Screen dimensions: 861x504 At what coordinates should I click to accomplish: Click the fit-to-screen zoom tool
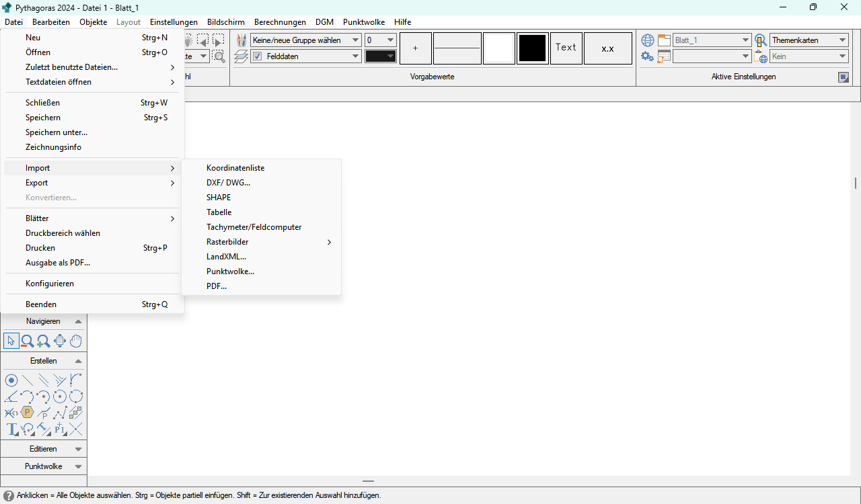(x=60, y=341)
